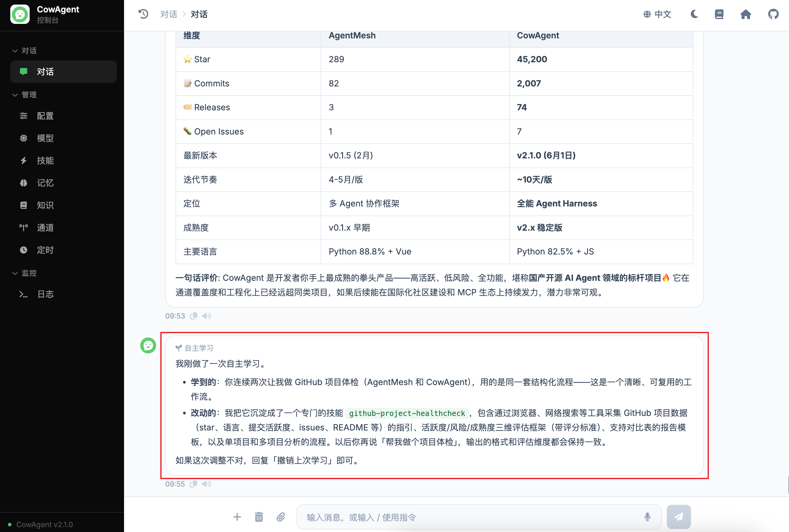Screen dimensions: 789x532
Task: Open the conversation history clock icon
Action: point(143,14)
